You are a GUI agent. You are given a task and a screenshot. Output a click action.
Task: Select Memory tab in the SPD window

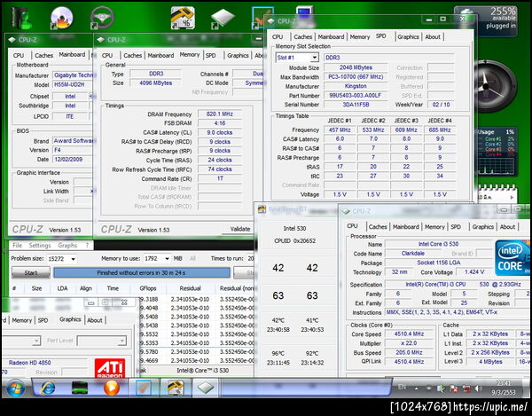[360, 36]
